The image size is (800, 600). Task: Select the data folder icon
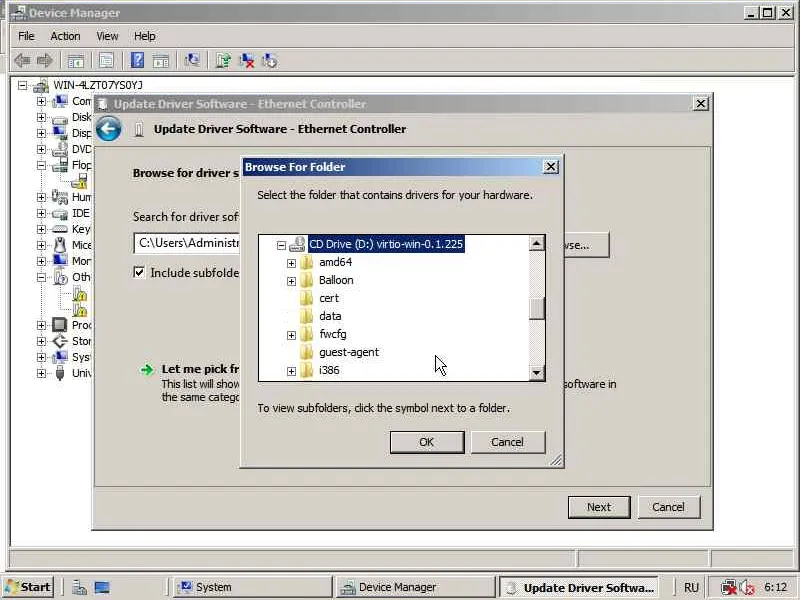[307, 316]
